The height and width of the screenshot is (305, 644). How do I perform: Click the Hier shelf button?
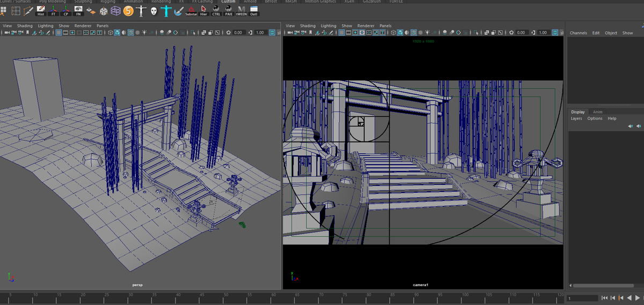(x=203, y=11)
